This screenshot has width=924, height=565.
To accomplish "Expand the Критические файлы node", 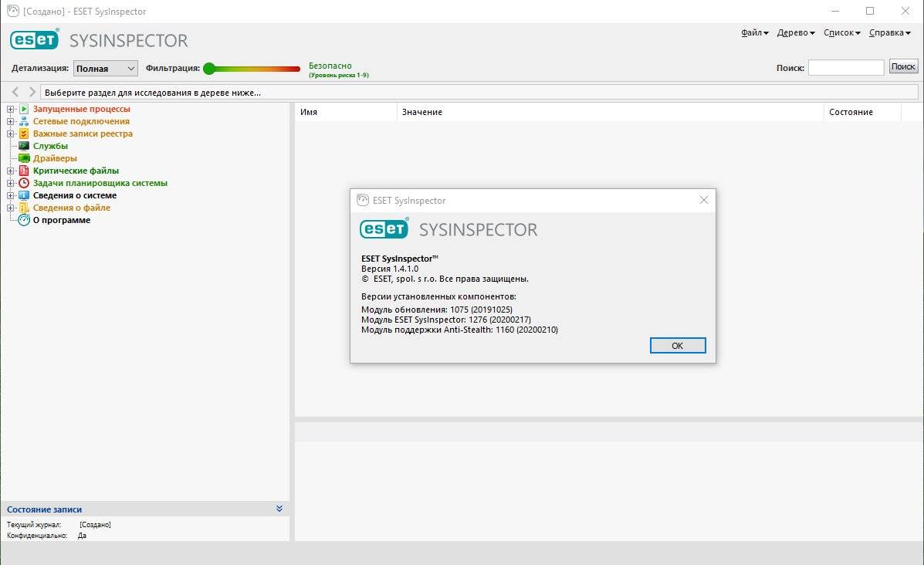I will (x=11, y=171).
